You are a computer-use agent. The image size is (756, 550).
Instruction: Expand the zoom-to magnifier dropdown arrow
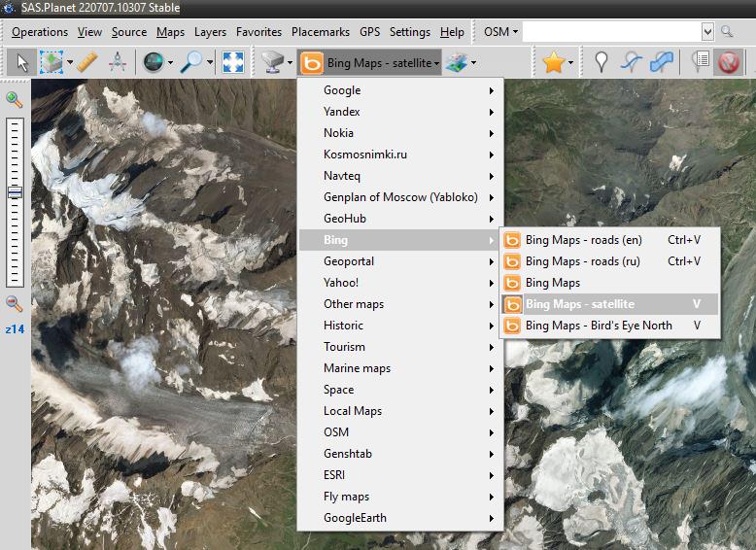(210, 62)
